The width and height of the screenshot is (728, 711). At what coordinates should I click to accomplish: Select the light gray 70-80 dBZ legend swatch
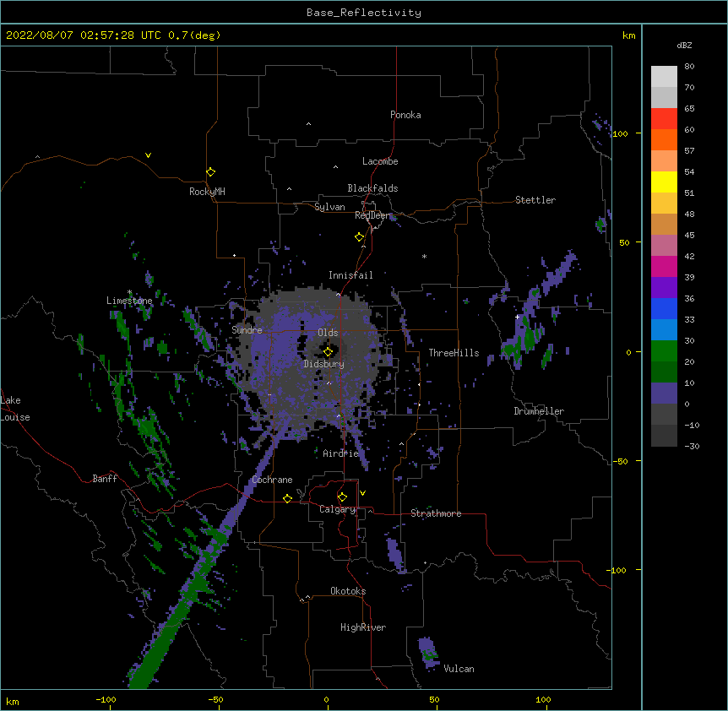tap(664, 77)
